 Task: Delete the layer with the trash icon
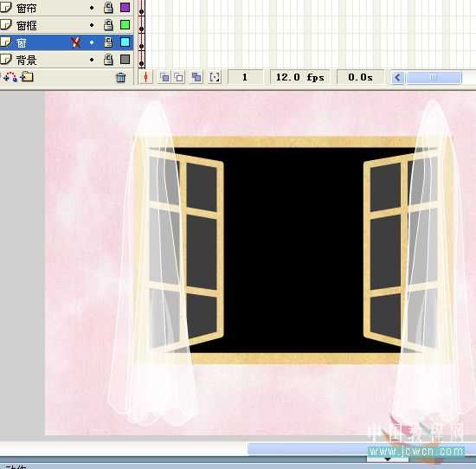pyautogui.click(x=121, y=77)
